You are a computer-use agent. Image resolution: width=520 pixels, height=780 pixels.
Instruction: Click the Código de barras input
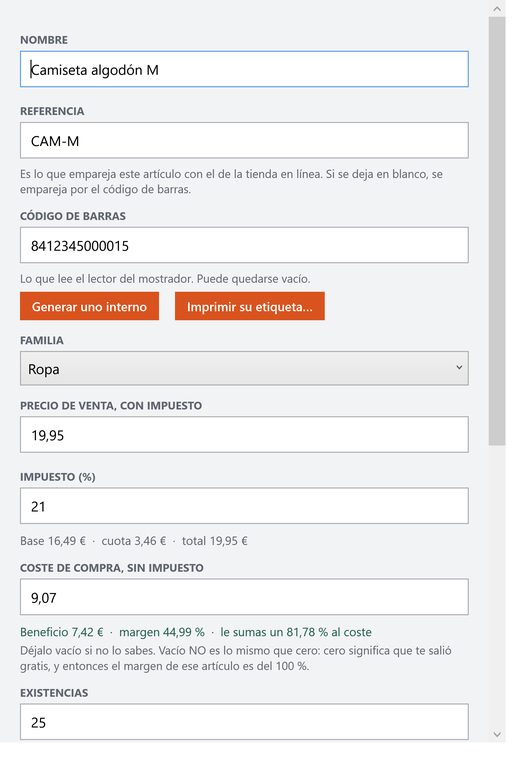[244, 245]
